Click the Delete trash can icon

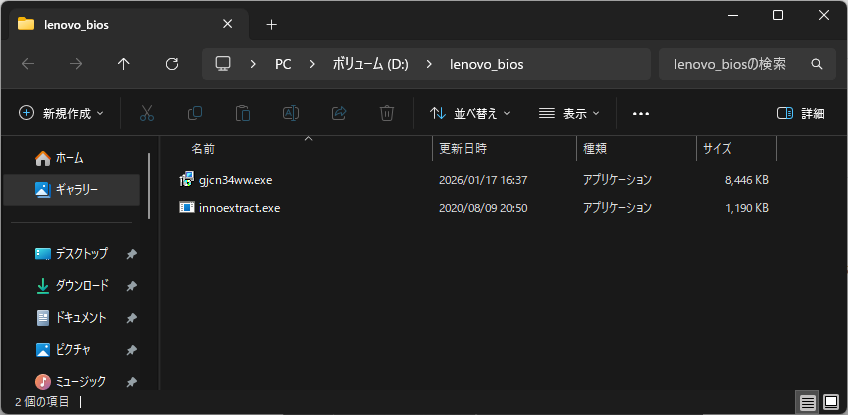click(x=387, y=113)
